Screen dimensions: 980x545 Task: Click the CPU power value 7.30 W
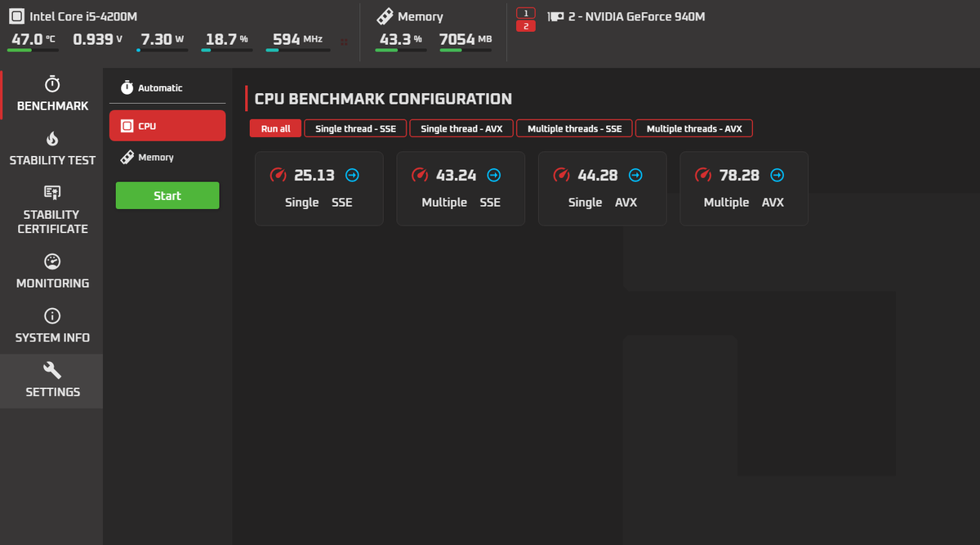pyautogui.click(x=163, y=38)
